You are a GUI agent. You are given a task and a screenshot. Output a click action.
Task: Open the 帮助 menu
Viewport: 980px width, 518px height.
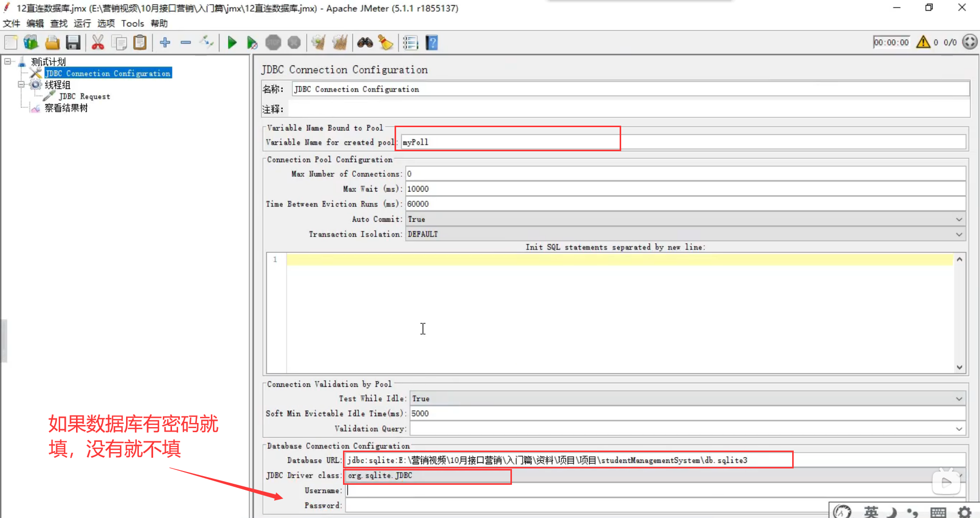coord(159,23)
